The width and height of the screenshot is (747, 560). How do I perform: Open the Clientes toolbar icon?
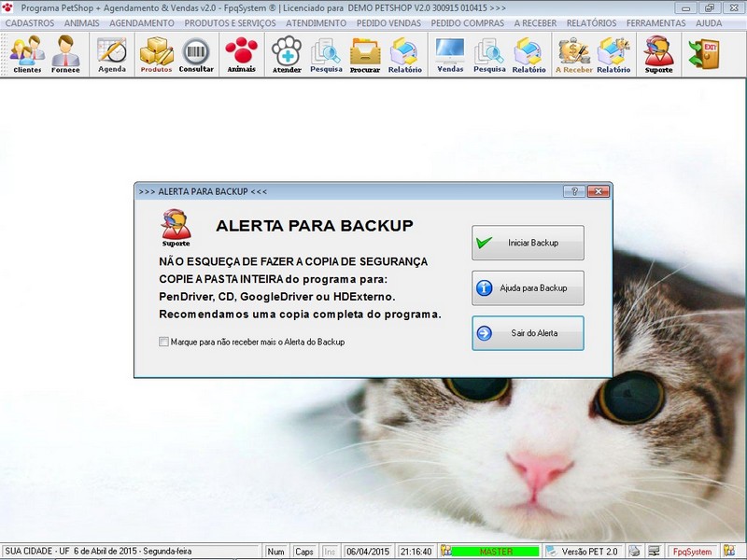(x=27, y=54)
